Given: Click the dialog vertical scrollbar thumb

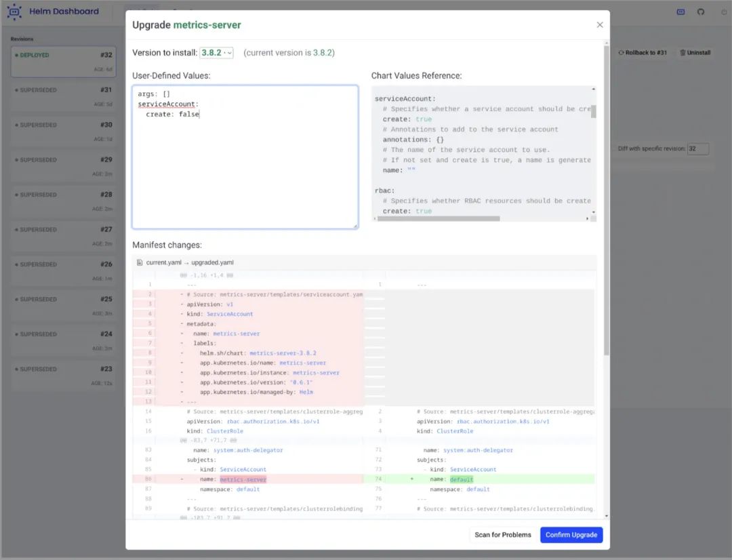Looking at the screenshot, I should [607, 201].
